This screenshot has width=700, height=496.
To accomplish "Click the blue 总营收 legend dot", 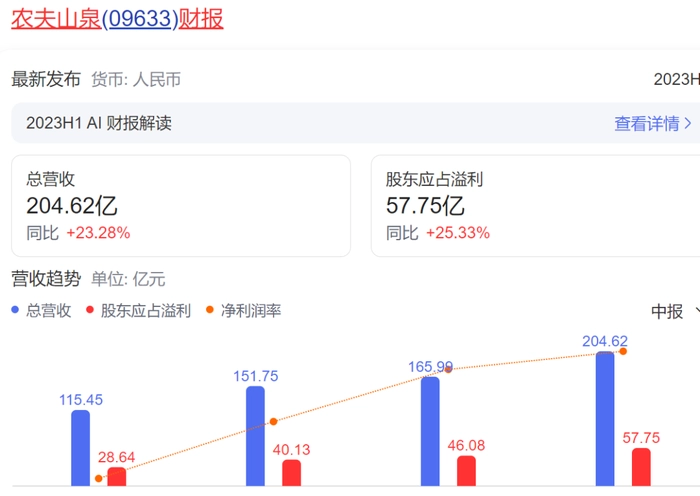I will [16, 311].
